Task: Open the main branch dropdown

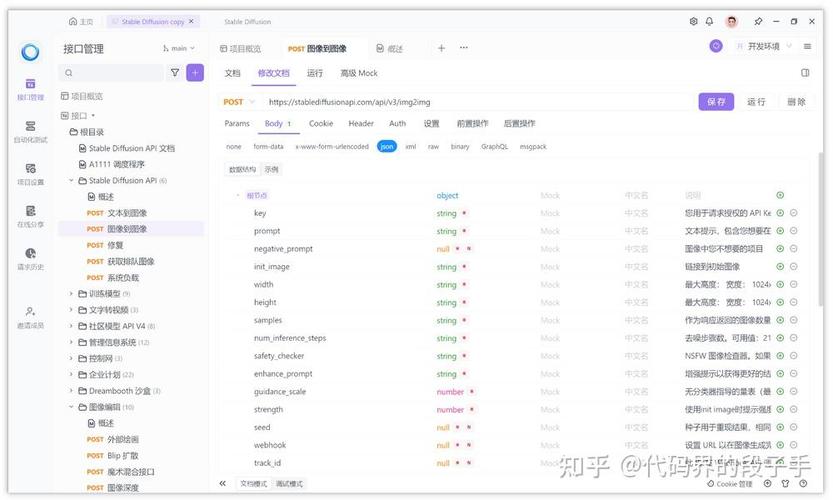Action: tap(179, 48)
